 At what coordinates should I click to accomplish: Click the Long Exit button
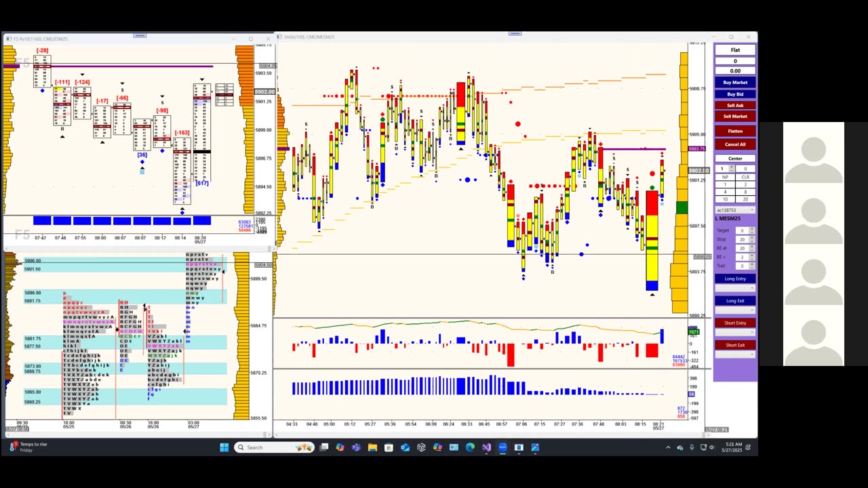735,301
